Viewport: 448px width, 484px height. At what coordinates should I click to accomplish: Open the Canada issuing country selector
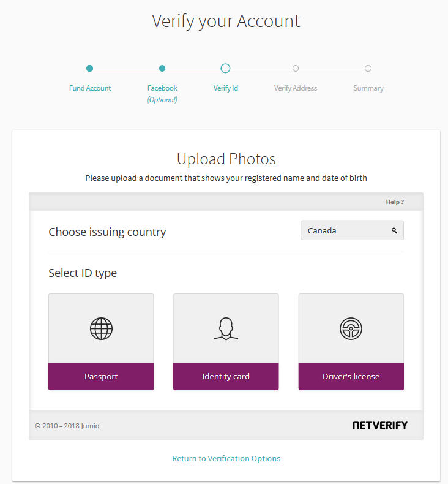(352, 230)
